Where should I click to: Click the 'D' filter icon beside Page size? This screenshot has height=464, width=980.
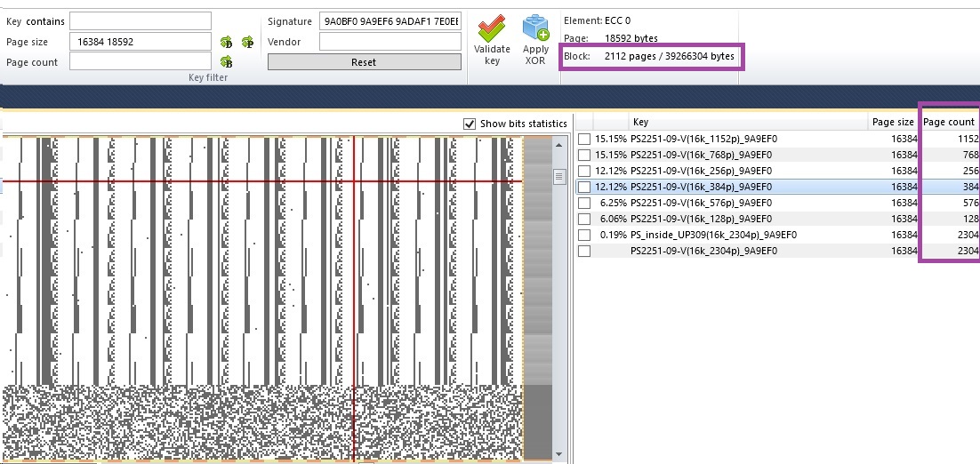pos(226,42)
